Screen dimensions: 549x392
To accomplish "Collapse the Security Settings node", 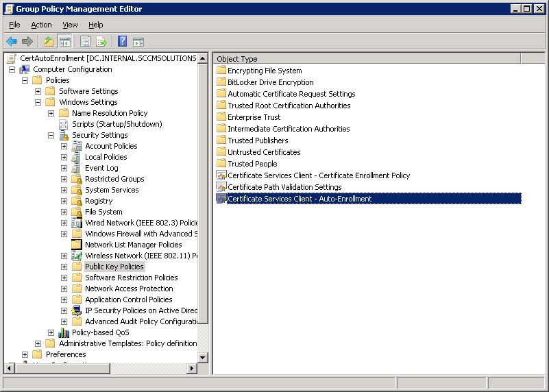I will tap(51, 135).
